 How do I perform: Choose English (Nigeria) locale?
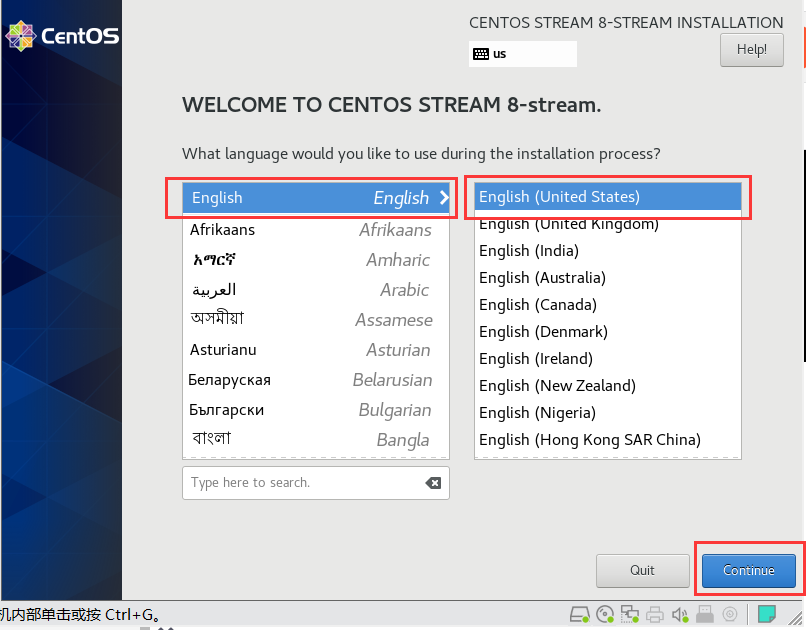pyautogui.click(x=608, y=413)
